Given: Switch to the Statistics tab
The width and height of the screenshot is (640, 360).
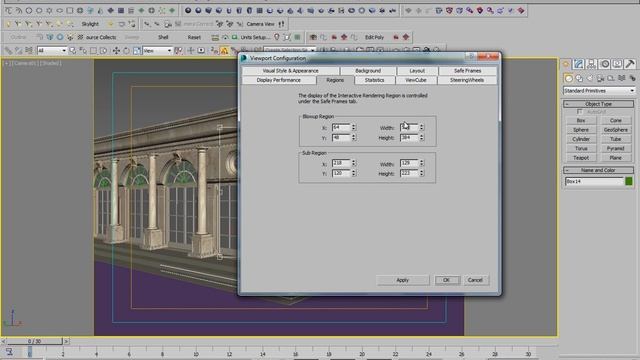Looking at the screenshot, I should point(374,80).
